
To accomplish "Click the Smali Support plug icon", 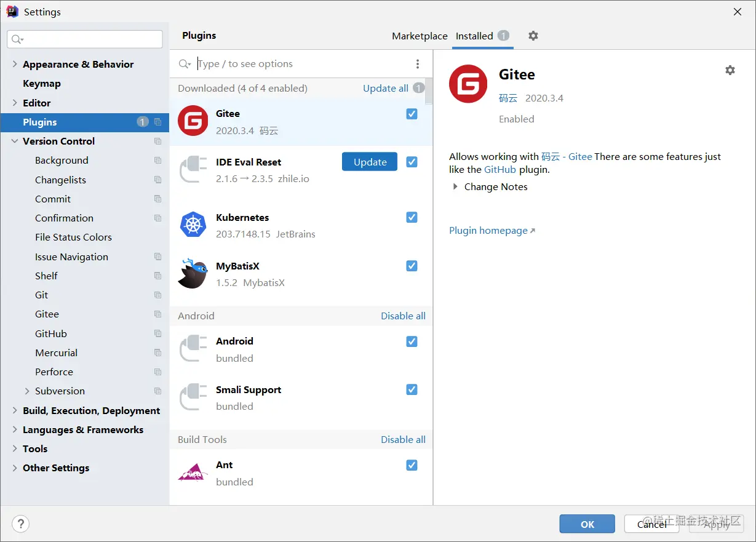I will [193, 397].
